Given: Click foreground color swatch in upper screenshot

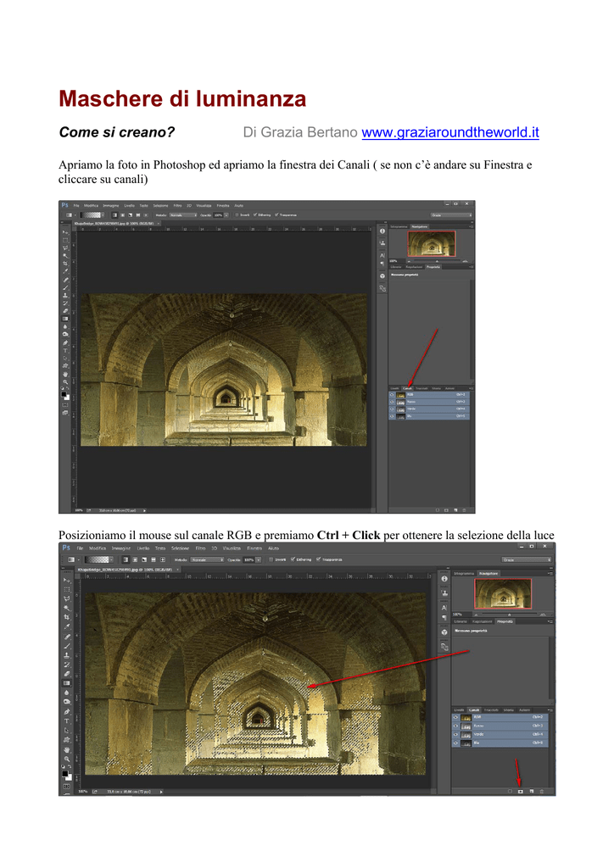Looking at the screenshot, I should 64,394.
